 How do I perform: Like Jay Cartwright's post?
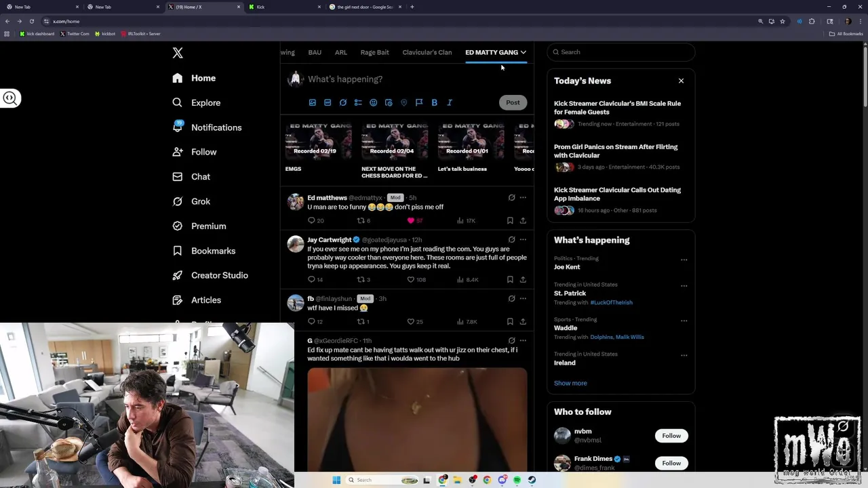[x=416, y=279]
